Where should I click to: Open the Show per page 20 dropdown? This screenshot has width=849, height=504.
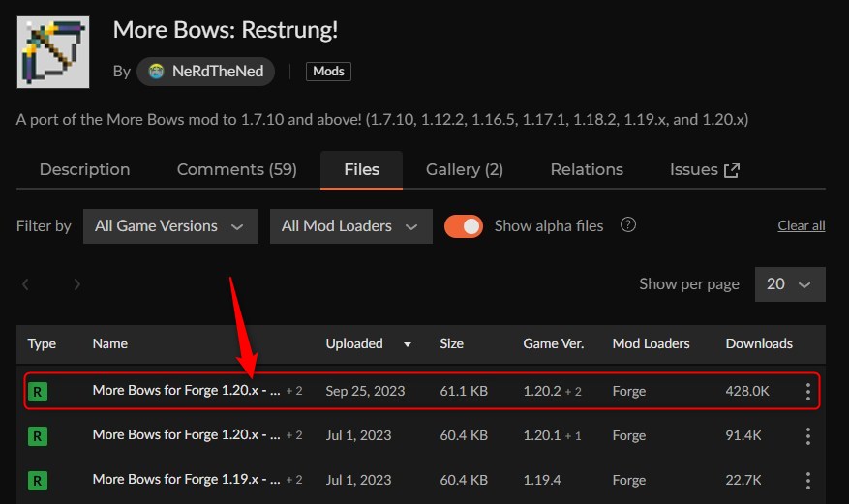click(x=790, y=283)
